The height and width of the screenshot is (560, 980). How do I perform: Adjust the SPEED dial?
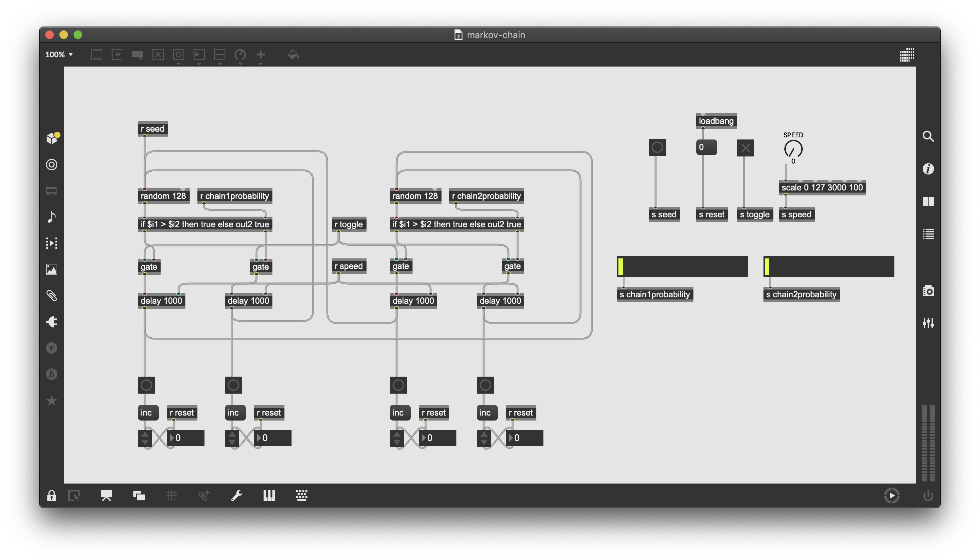[x=793, y=149]
